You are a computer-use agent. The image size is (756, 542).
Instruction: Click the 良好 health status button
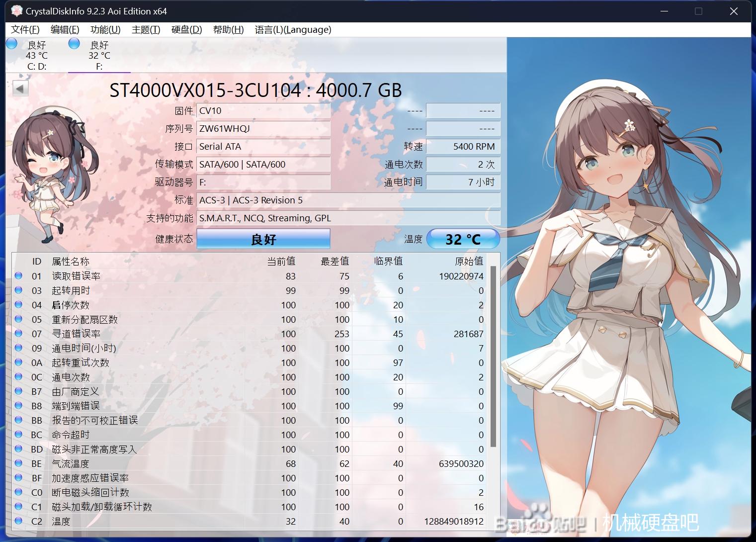263,239
